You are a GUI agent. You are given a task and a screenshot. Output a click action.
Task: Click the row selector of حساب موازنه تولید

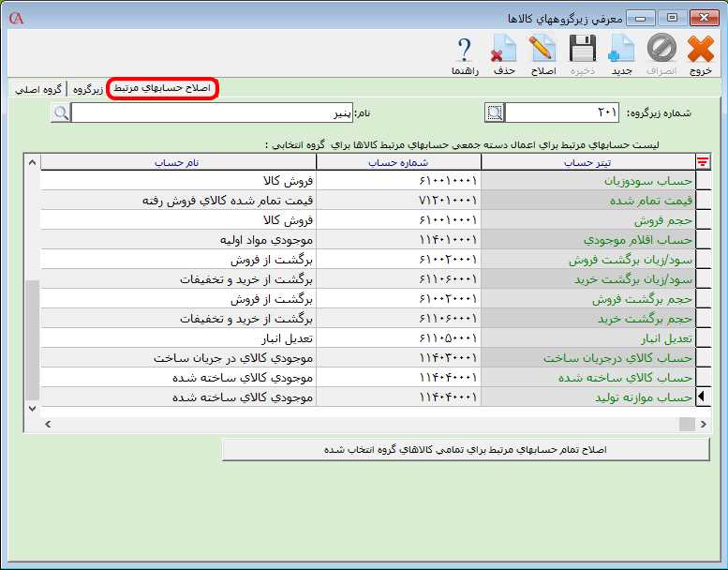point(704,397)
